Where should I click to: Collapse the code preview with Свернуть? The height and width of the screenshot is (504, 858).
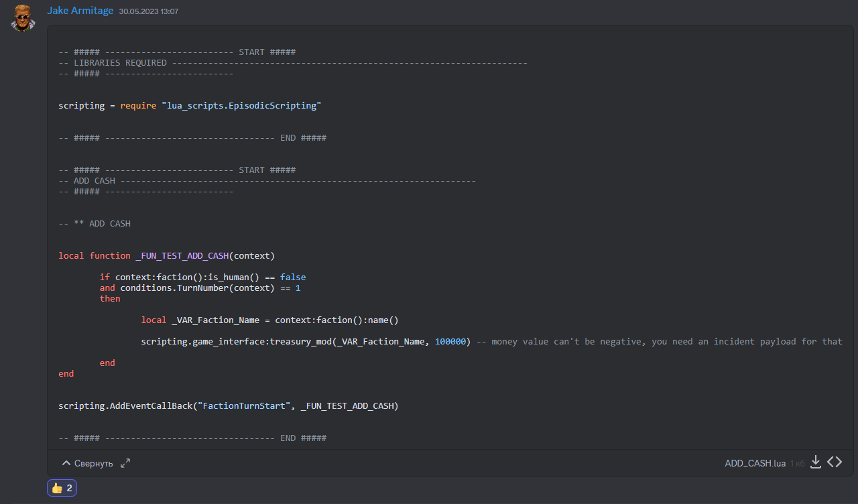pos(87,463)
